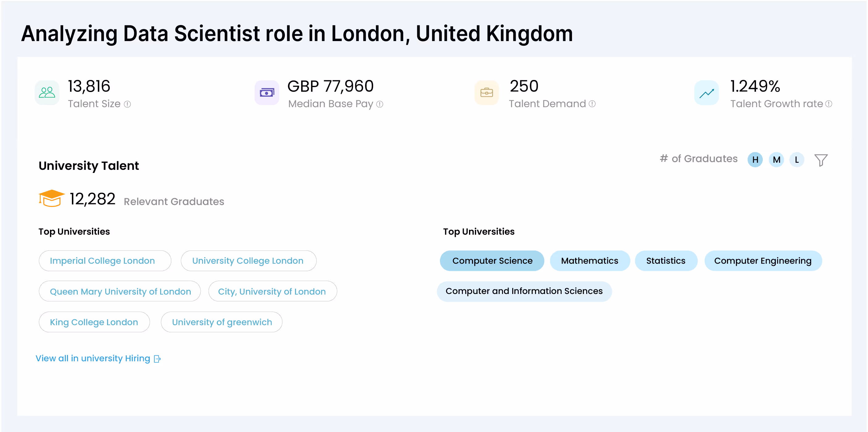The height and width of the screenshot is (432, 868).
Task: Select Computer and Information Sciences tag
Action: click(x=524, y=291)
